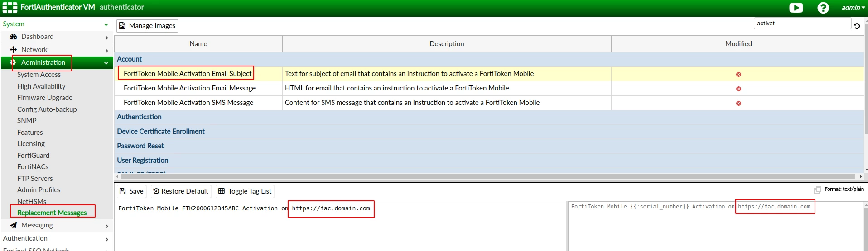
Task: Sort by the Name column header
Action: (x=198, y=44)
